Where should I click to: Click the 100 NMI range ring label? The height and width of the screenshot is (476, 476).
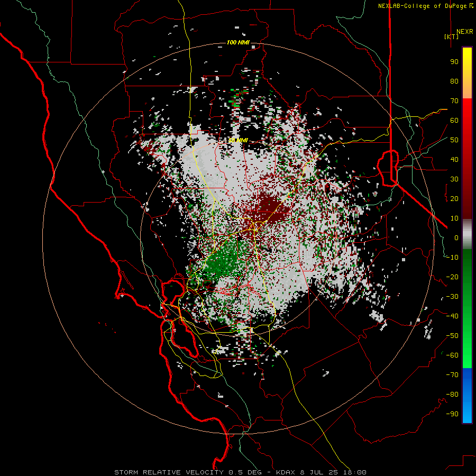point(238,42)
